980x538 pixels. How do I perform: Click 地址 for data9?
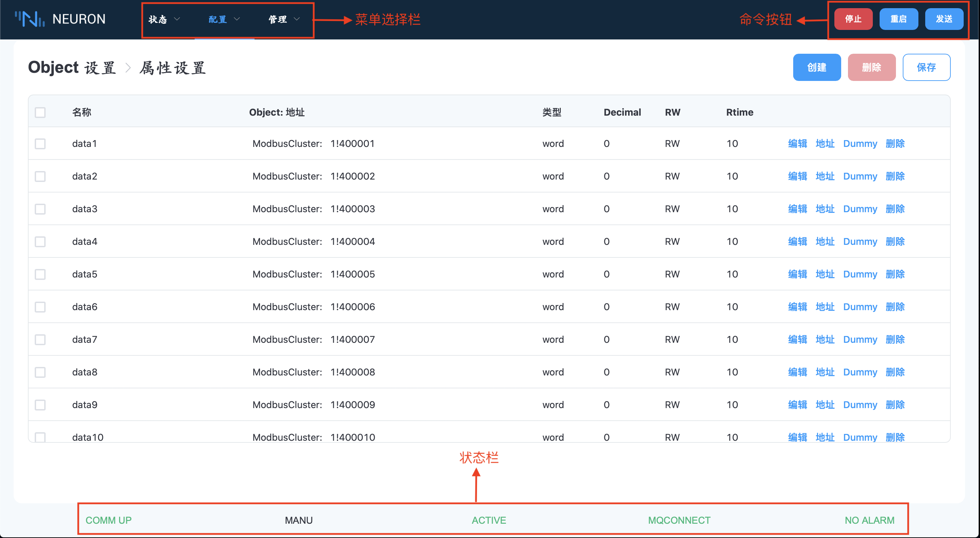point(825,405)
